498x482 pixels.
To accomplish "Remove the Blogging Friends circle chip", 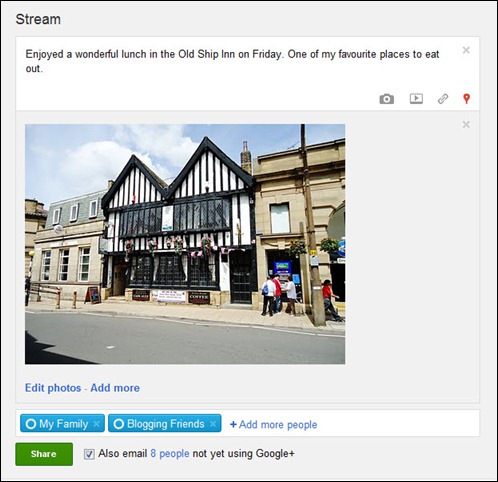I will pos(213,424).
